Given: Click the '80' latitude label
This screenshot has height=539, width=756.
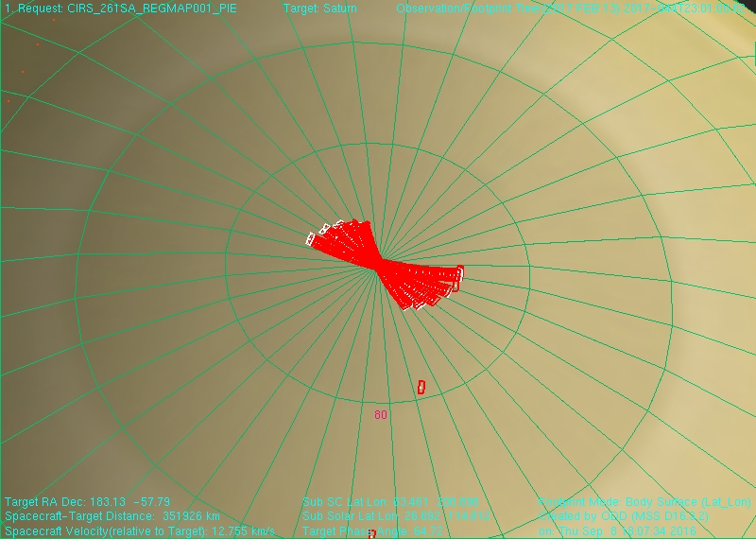Looking at the screenshot, I should pos(381,414).
